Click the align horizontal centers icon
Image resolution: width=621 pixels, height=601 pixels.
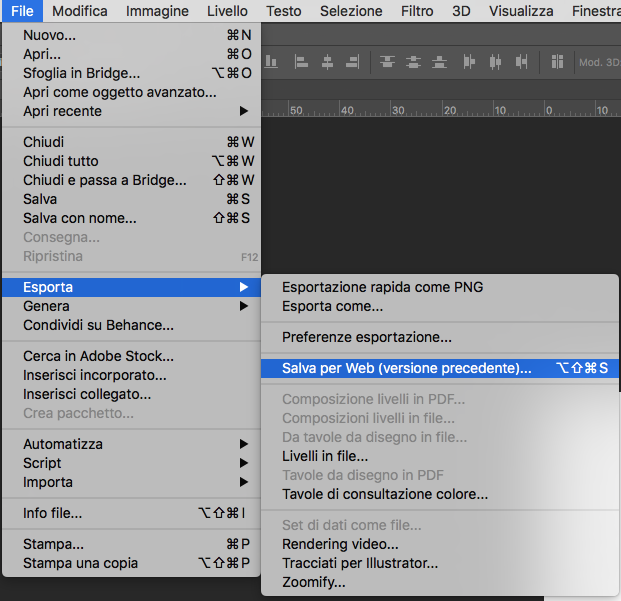pos(327,62)
